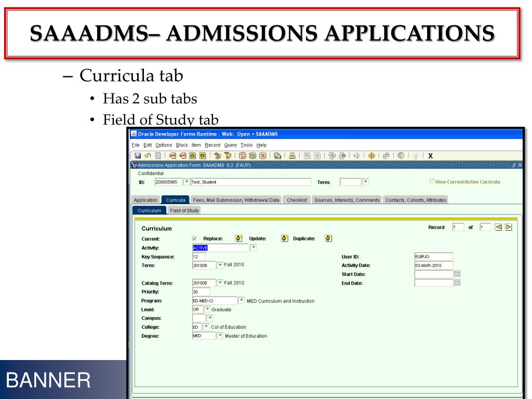Click the black X Exit toolbar icon
The width and height of the screenshot is (532, 399).
[431, 156]
